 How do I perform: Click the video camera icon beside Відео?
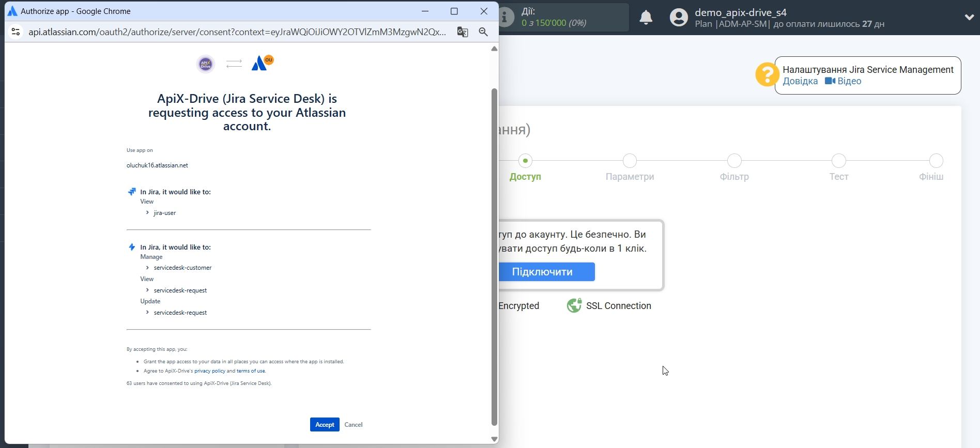point(830,81)
